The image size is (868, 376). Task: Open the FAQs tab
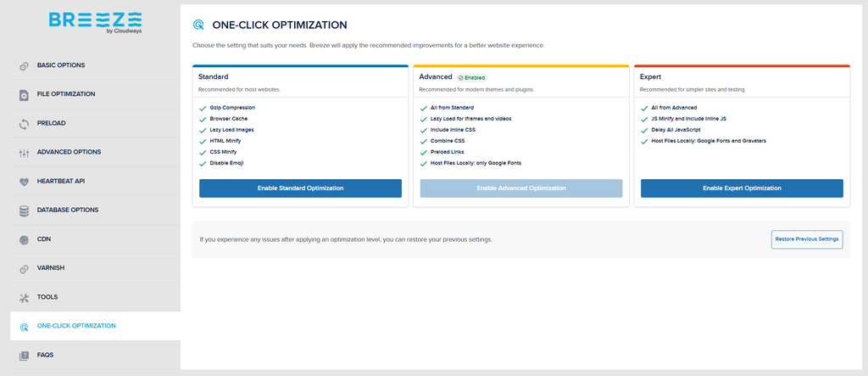pos(95,355)
